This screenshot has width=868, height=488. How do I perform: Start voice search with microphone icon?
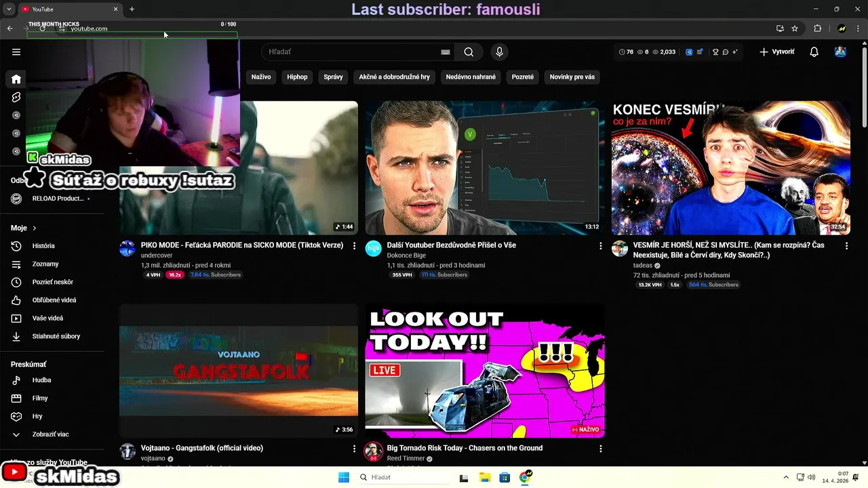pyautogui.click(x=500, y=52)
